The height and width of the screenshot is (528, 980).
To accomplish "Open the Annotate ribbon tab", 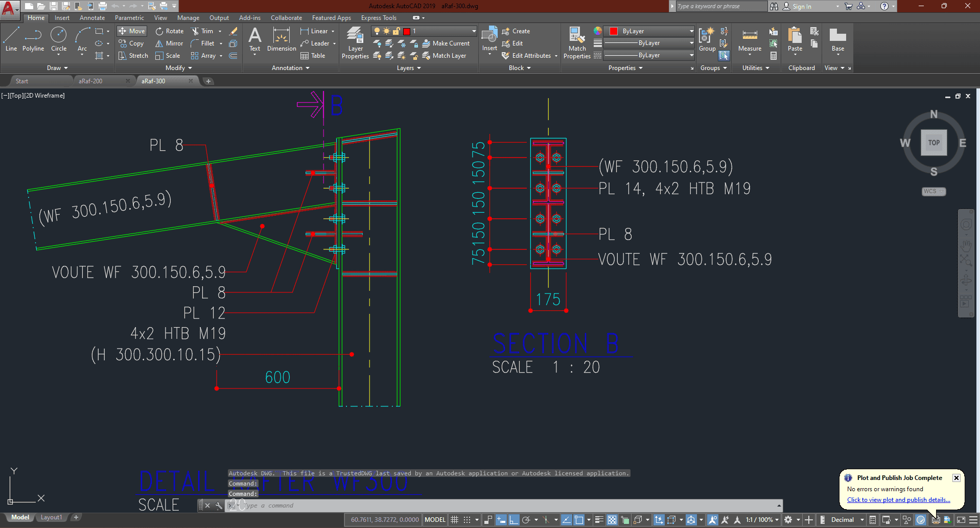I will click(92, 18).
